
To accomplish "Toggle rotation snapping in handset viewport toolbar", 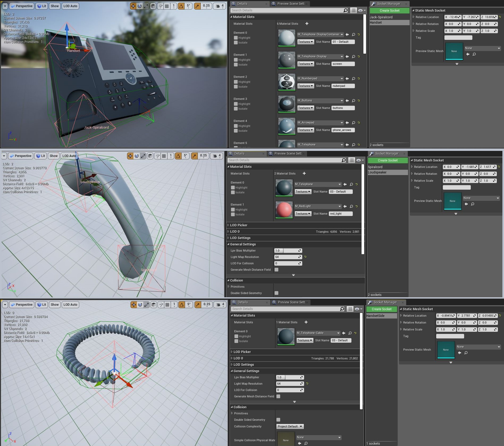I will pyautogui.click(x=178, y=156).
